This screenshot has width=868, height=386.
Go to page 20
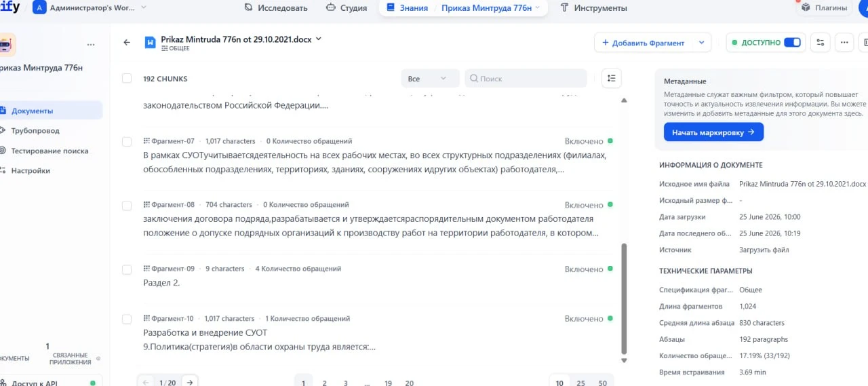click(x=409, y=383)
